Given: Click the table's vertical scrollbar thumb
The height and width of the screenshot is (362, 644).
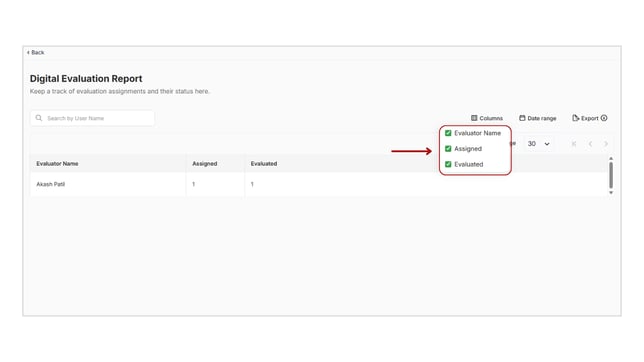Looking at the screenshot, I should 611,175.
